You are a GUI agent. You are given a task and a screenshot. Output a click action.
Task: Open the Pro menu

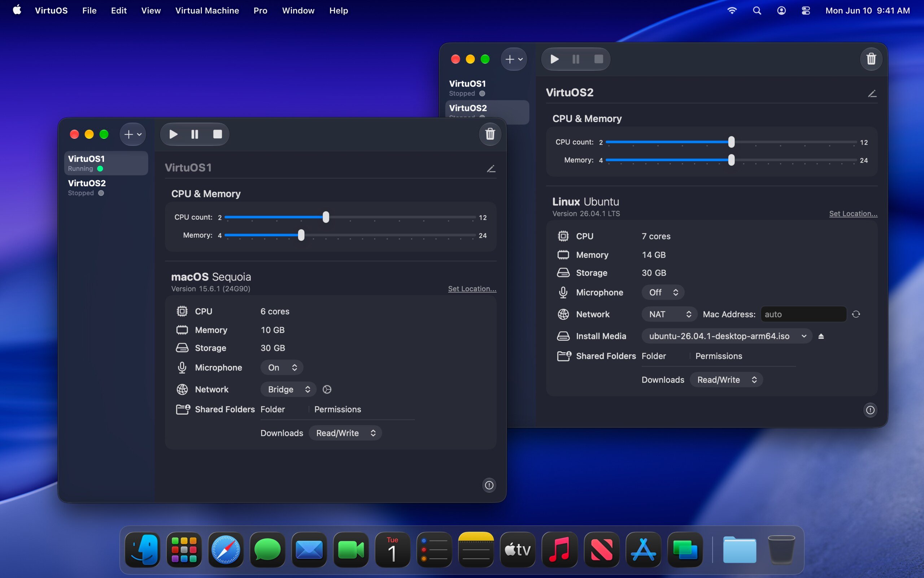click(x=260, y=11)
